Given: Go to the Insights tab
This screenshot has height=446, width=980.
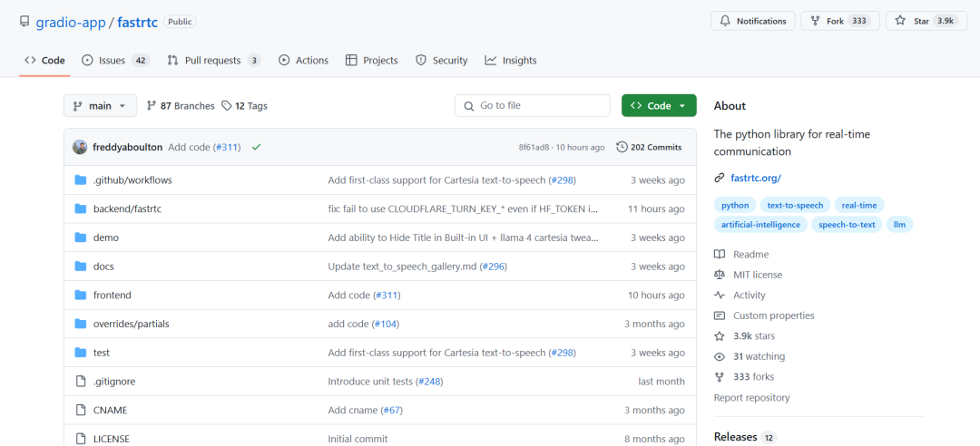Looking at the screenshot, I should click(510, 61).
